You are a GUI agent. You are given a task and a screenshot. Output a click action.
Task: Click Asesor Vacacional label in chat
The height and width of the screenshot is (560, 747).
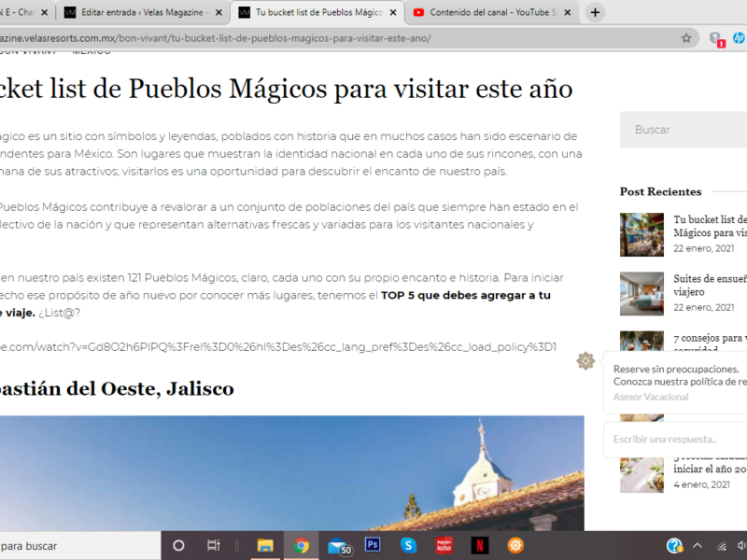click(651, 397)
